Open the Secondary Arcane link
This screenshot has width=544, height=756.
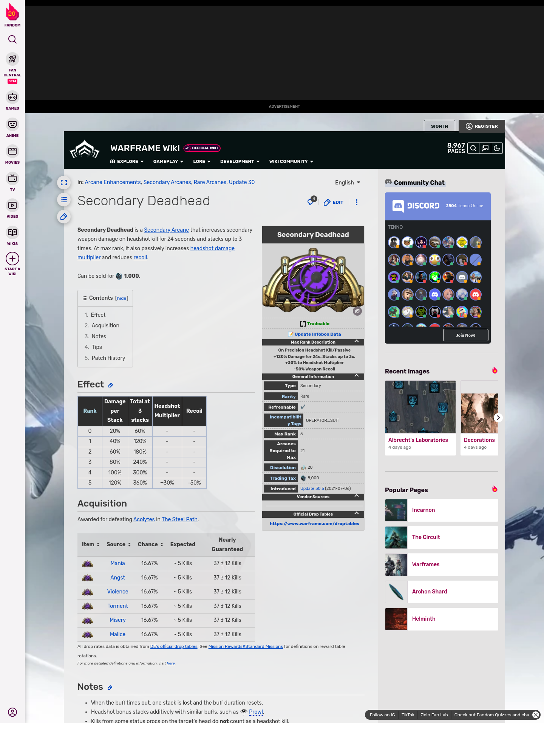point(166,230)
